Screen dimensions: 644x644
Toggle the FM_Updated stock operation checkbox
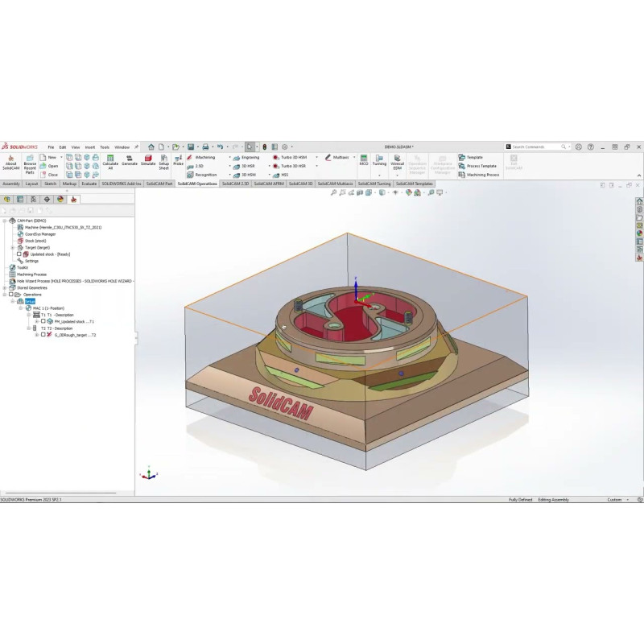tap(43, 321)
